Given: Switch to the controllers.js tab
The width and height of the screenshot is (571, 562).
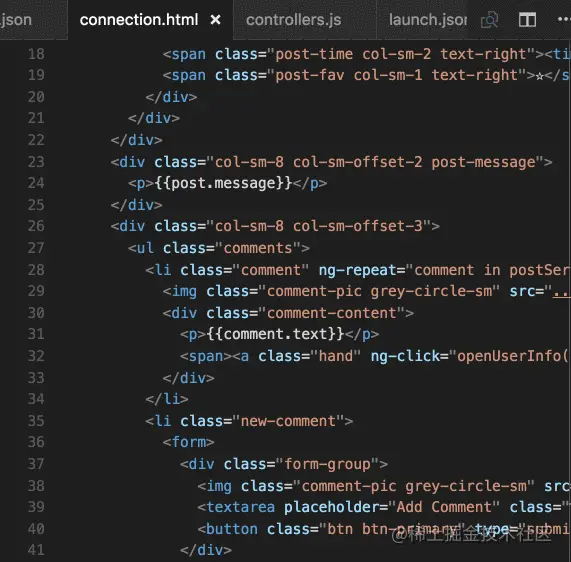Looking at the screenshot, I should [x=294, y=20].
